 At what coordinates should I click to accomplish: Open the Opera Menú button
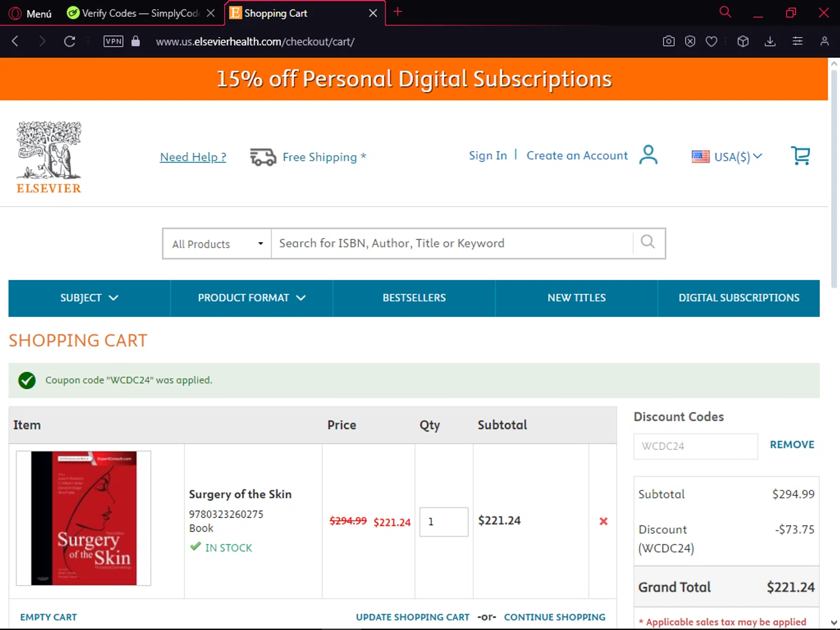[x=30, y=13]
